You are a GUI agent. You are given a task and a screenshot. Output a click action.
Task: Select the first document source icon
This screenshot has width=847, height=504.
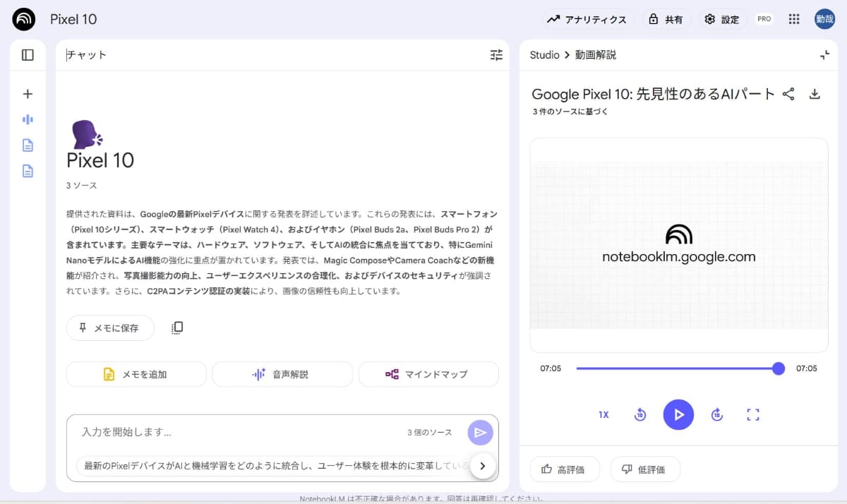[28, 144]
